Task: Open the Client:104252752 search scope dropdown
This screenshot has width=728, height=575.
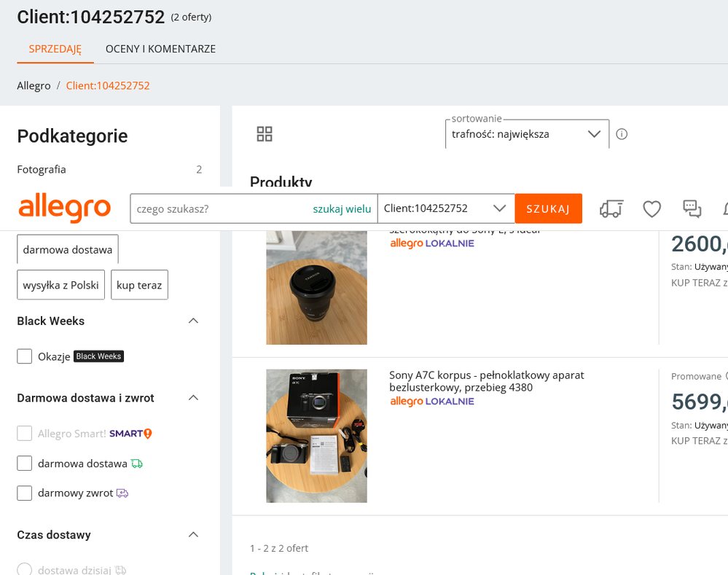Action: 445,208
